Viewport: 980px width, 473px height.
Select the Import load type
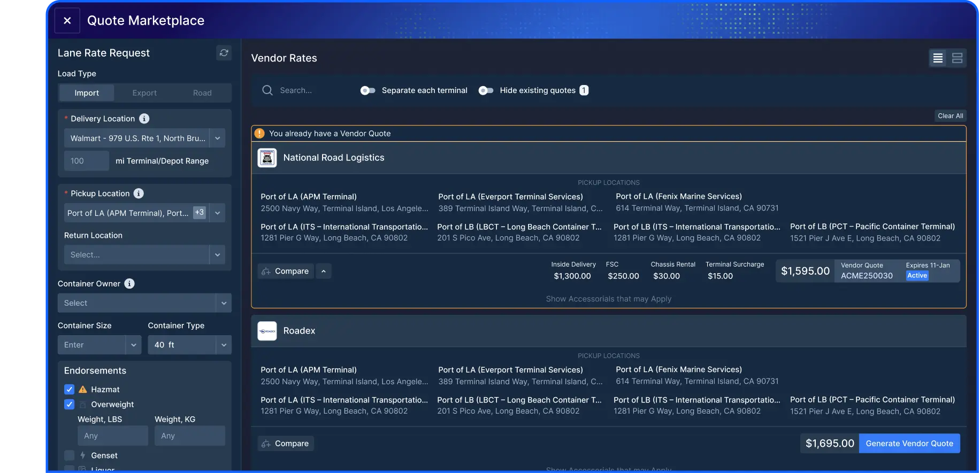click(x=87, y=93)
